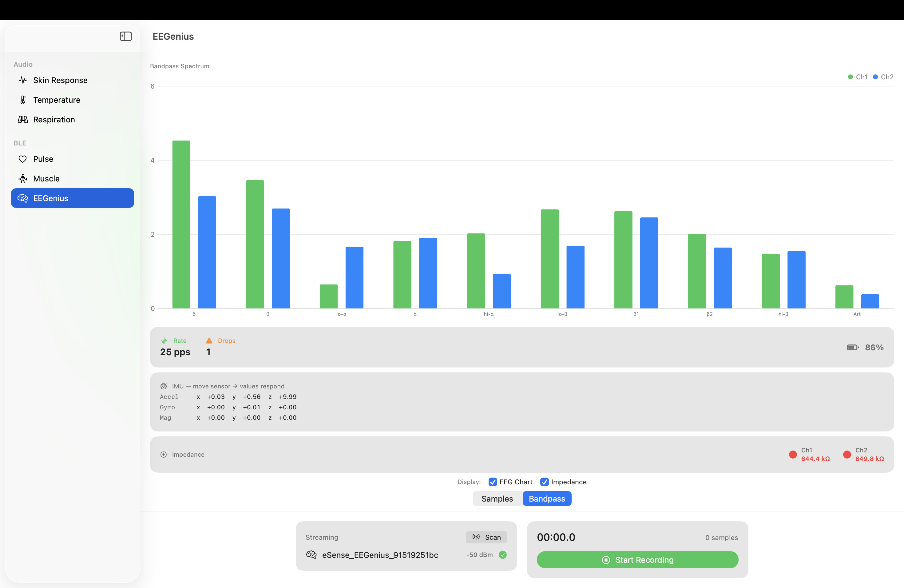This screenshot has width=904, height=588.
Task: Click the orange Drops warning icon
Action: pos(209,341)
